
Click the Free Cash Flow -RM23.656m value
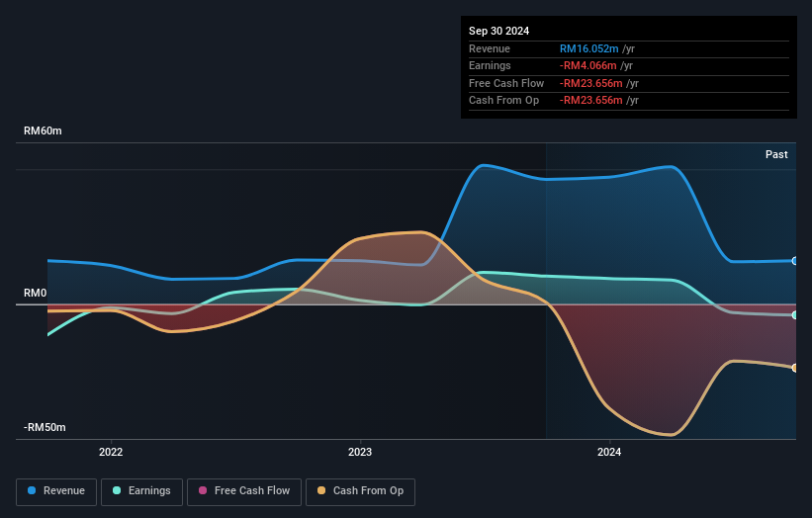click(x=590, y=83)
